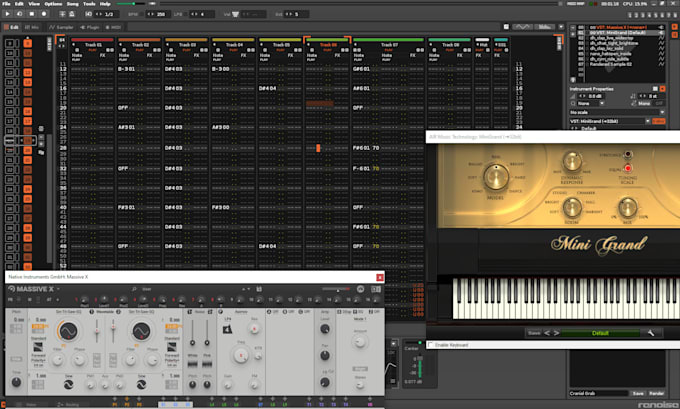Switch to the Mix tab
Viewport: 680px width, 409px height.
coord(32,27)
